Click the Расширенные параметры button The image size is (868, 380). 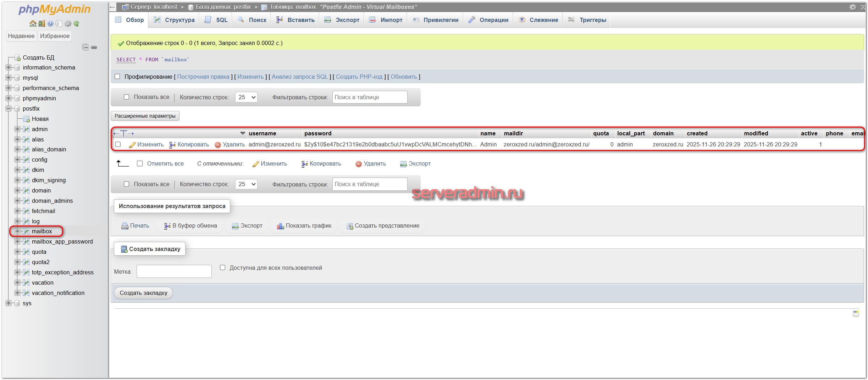(145, 116)
